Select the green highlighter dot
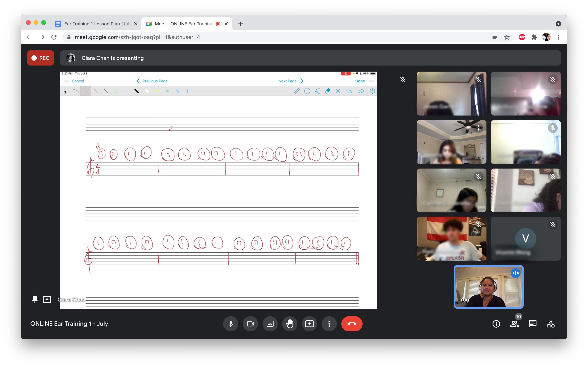 pos(167,91)
